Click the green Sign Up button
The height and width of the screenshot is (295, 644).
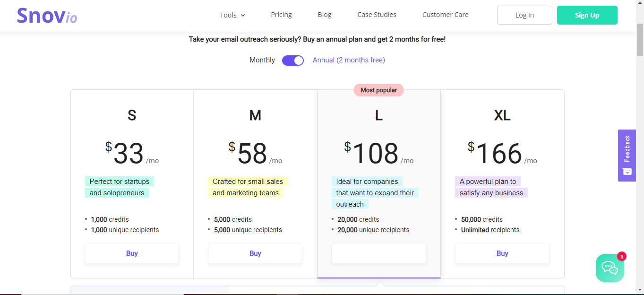587,15
